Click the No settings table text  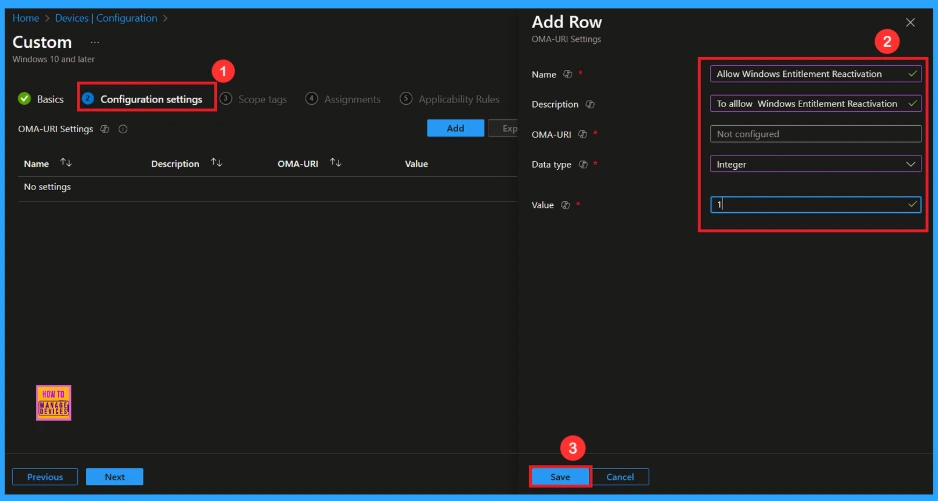click(x=47, y=187)
